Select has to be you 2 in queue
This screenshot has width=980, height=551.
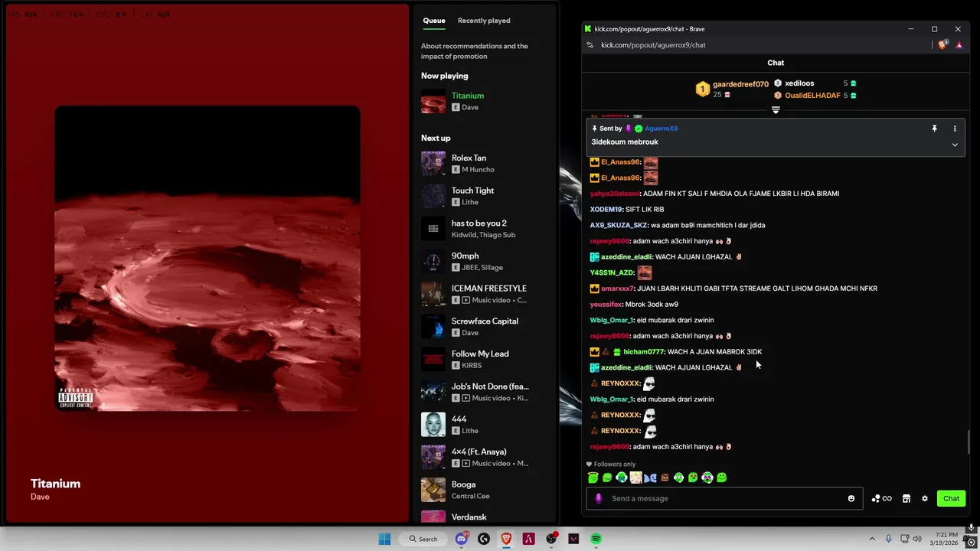(486, 229)
